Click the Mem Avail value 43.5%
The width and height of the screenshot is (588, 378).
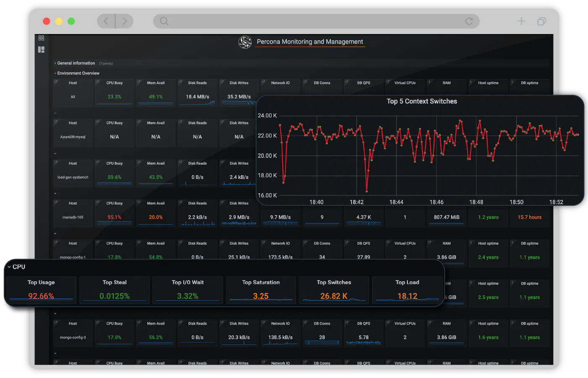(156, 177)
